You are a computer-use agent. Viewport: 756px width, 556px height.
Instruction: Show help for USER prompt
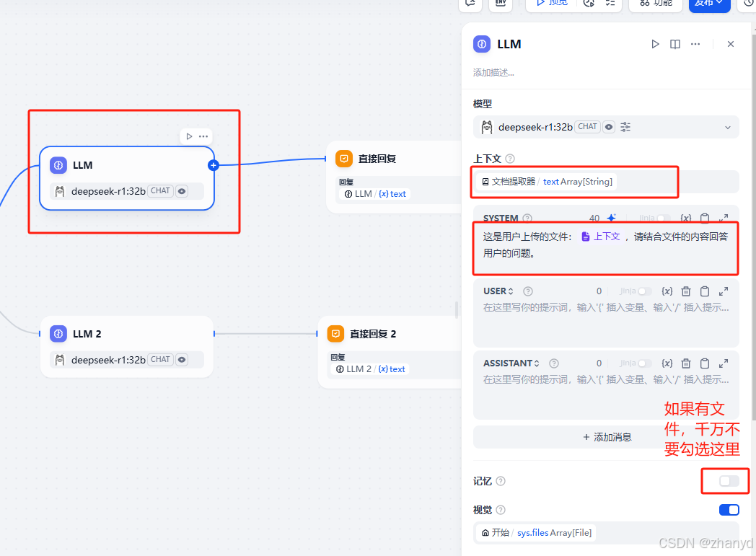click(x=528, y=291)
